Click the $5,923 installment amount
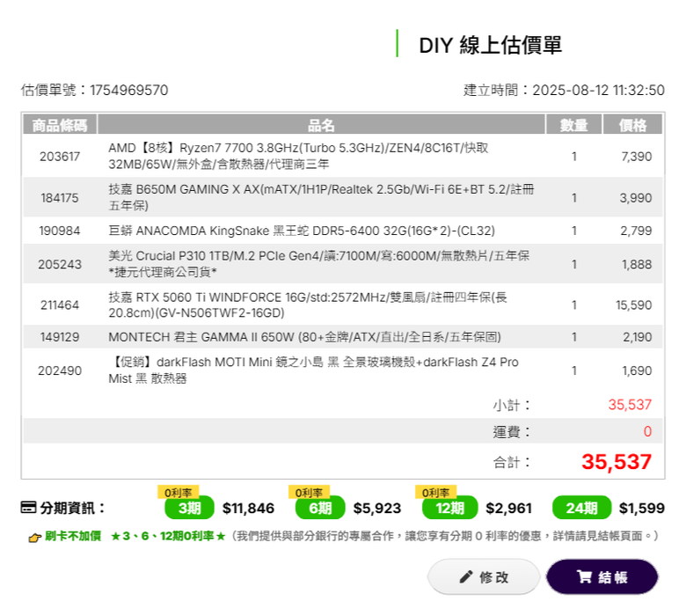This screenshot has height=616, width=686. pyautogui.click(x=377, y=509)
